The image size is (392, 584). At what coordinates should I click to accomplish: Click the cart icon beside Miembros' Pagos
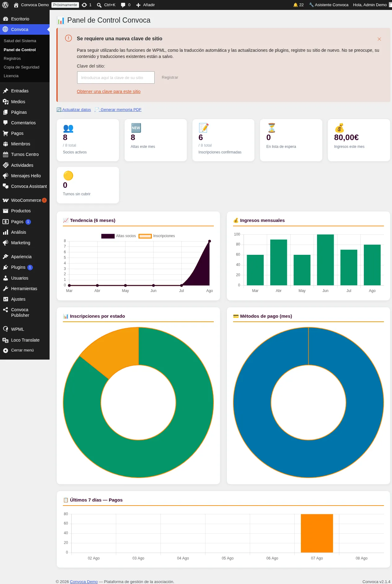[x=6, y=133]
